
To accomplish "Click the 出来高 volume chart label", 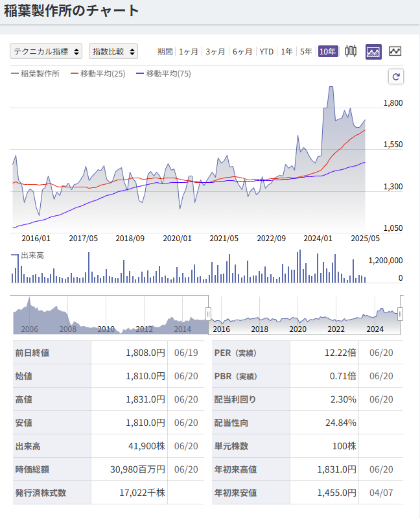I will [32, 255].
